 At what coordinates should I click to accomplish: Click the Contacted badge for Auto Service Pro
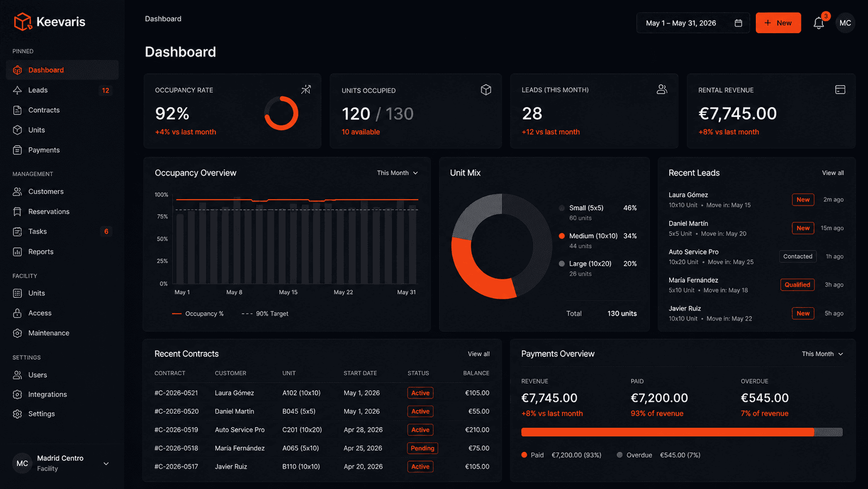pyautogui.click(x=797, y=256)
